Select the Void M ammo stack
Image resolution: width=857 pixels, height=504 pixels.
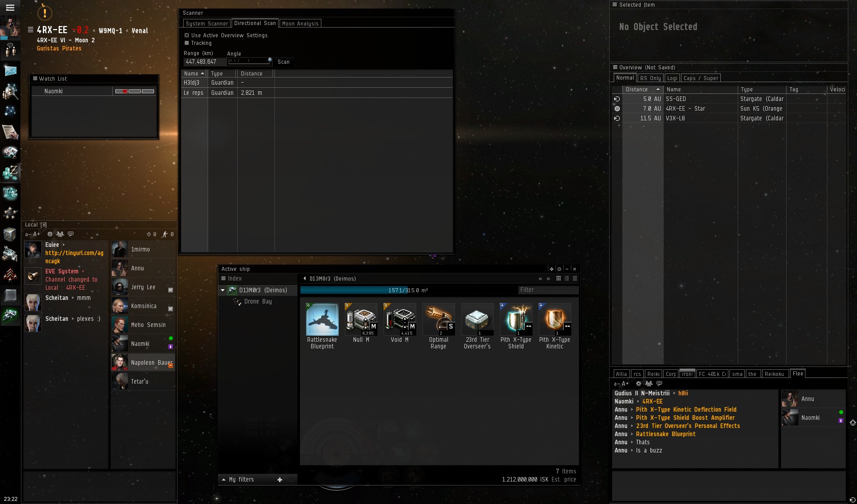click(399, 323)
